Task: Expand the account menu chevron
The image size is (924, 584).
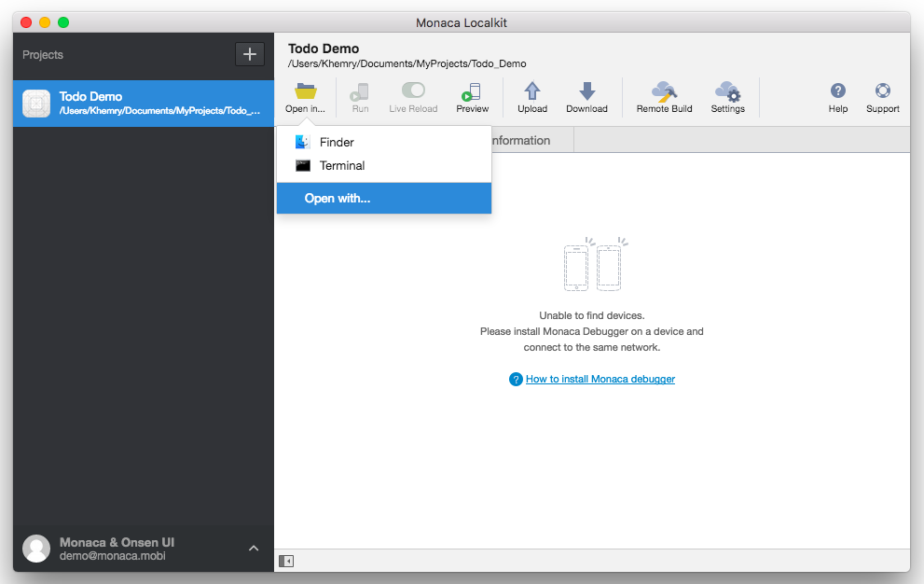Action: point(254,548)
